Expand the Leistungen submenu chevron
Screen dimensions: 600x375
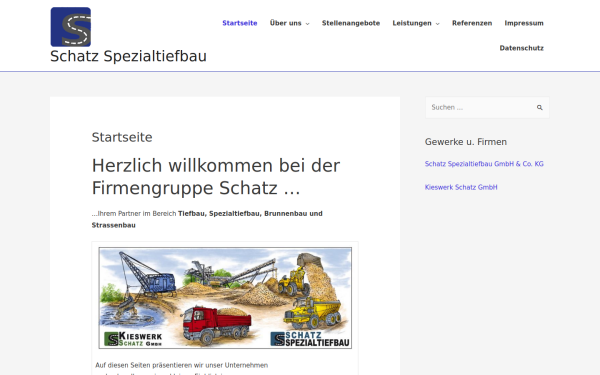(437, 24)
